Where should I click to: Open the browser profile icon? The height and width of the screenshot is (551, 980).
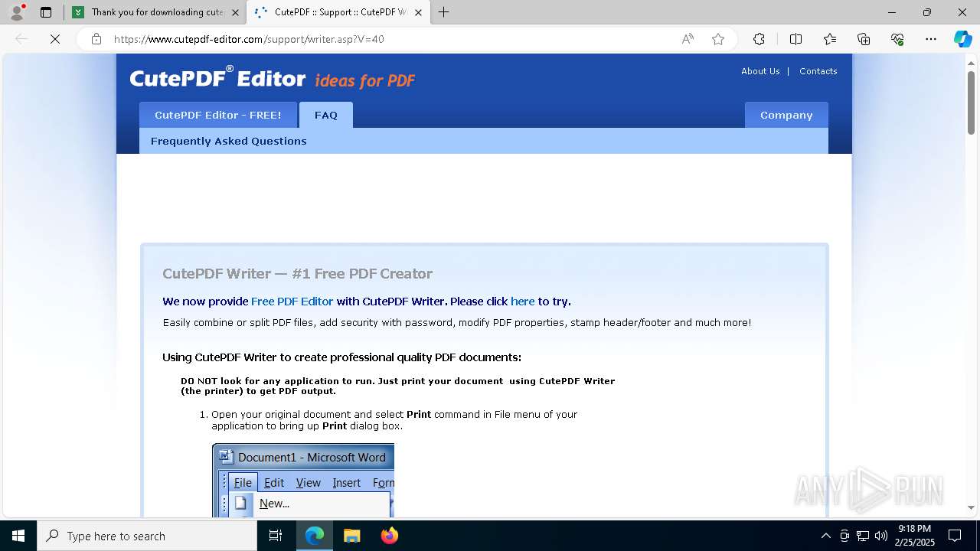pyautogui.click(x=16, y=12)
